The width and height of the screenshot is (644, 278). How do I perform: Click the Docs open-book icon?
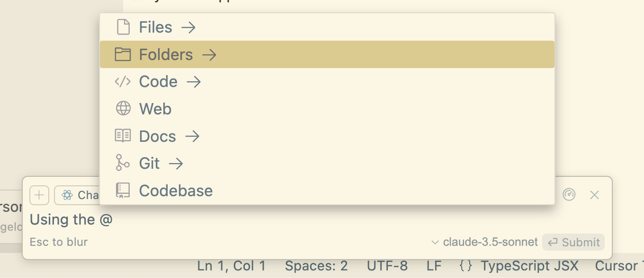pos(123,136)
